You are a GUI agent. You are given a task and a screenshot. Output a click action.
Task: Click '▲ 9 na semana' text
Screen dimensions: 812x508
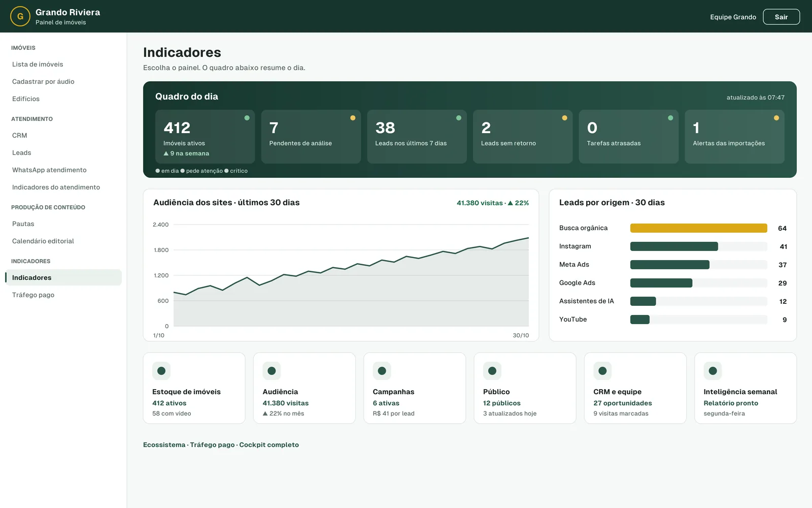186,153
